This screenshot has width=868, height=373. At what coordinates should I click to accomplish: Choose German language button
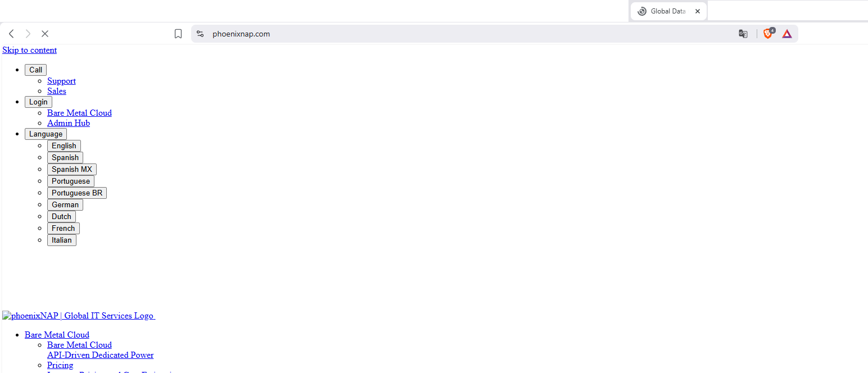65,205
